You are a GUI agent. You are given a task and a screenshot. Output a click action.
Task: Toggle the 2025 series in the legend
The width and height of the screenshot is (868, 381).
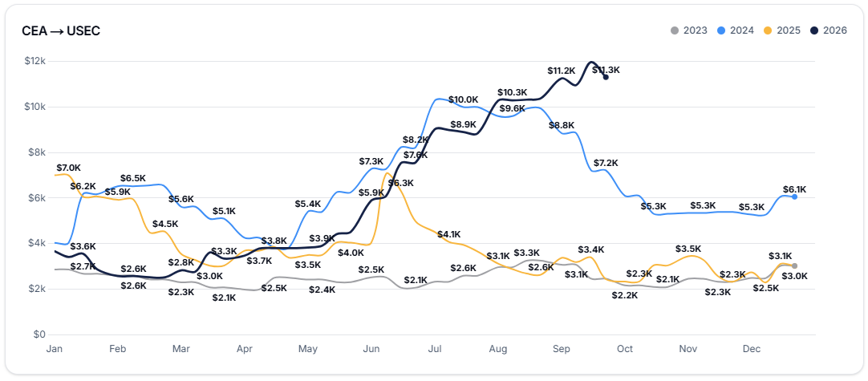click(x=781, y=30)
